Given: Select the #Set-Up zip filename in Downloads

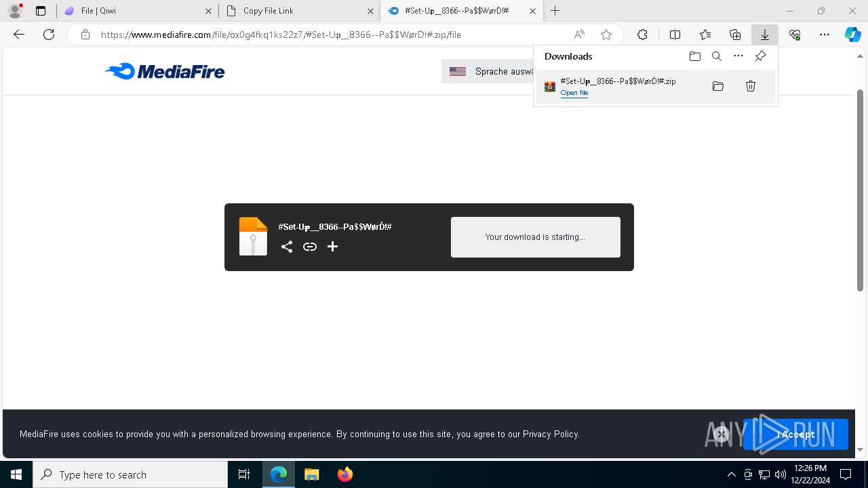Looking at the screenshot, I should pos(618,81).
